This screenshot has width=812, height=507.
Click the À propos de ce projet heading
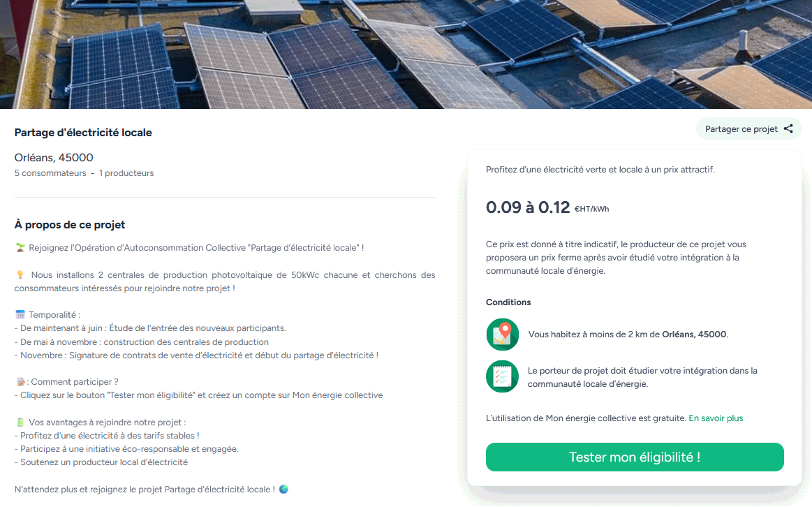[x=70, y=225]
